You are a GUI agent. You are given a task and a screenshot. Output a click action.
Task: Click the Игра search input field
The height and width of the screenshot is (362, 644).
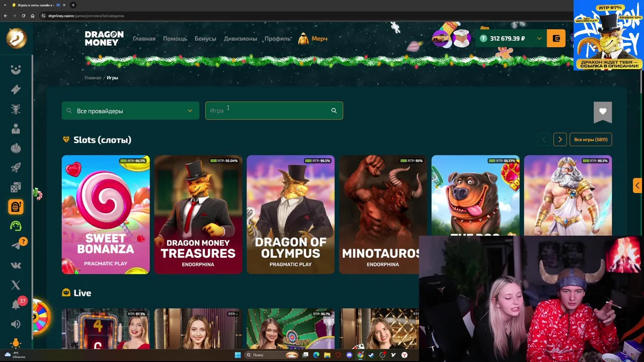(274, 111)
